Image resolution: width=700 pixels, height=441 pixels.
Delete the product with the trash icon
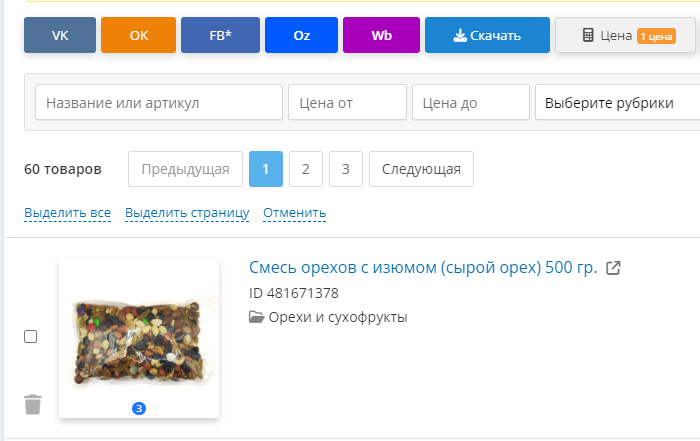(x=33, y=404)
